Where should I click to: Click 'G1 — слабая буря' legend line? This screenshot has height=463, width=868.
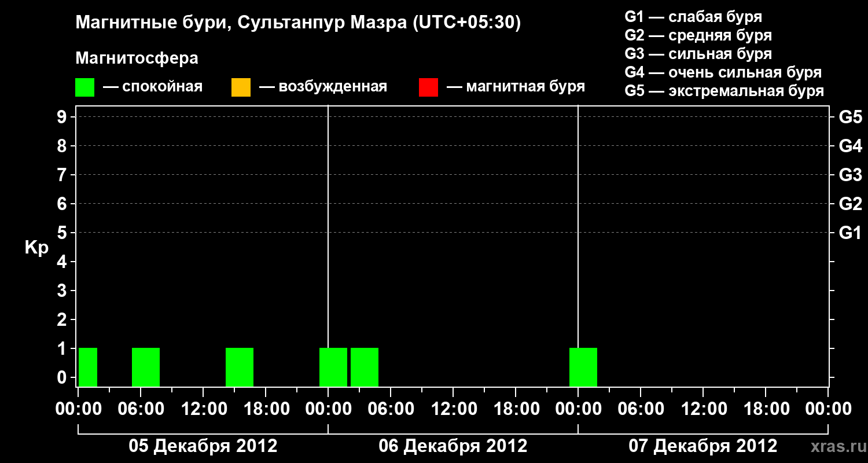693,17
